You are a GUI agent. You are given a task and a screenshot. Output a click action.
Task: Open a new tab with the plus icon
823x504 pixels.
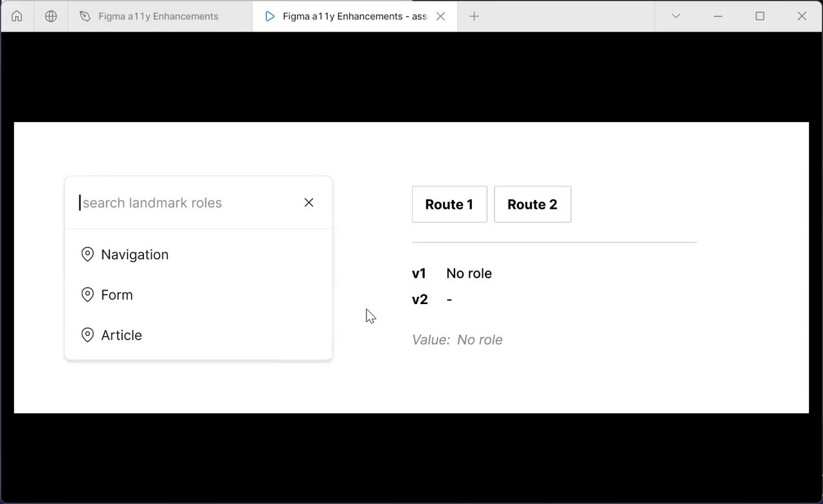[x=474, y=16]
